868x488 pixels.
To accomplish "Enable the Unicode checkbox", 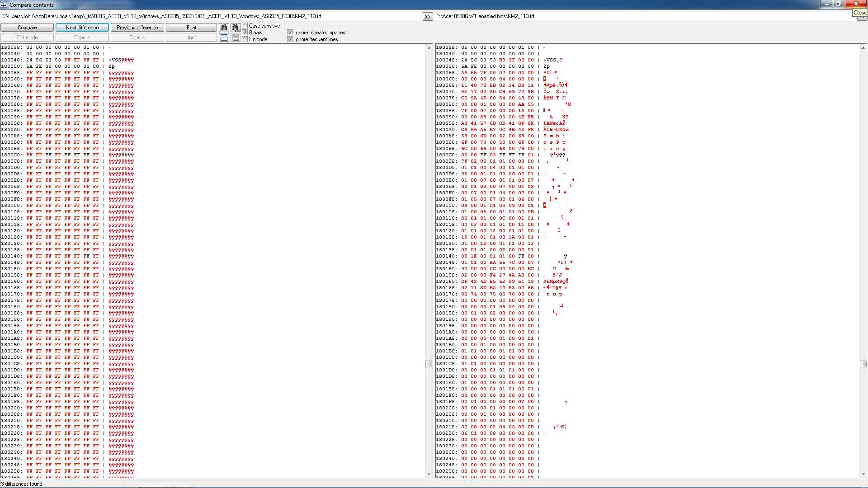I will click(245, 39).
